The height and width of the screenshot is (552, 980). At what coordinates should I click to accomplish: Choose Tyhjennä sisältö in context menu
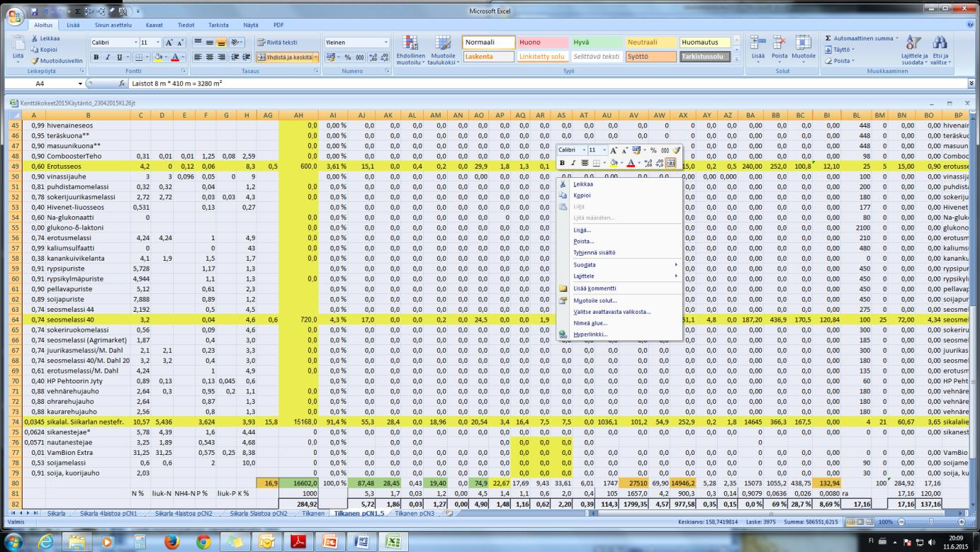pos(595,252)
